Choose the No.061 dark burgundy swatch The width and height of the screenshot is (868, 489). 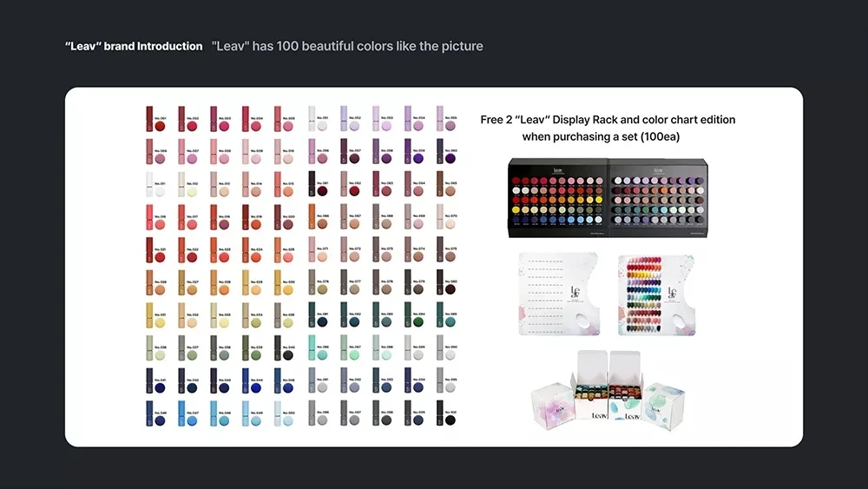pyautogui.click(x=322, y=192)
